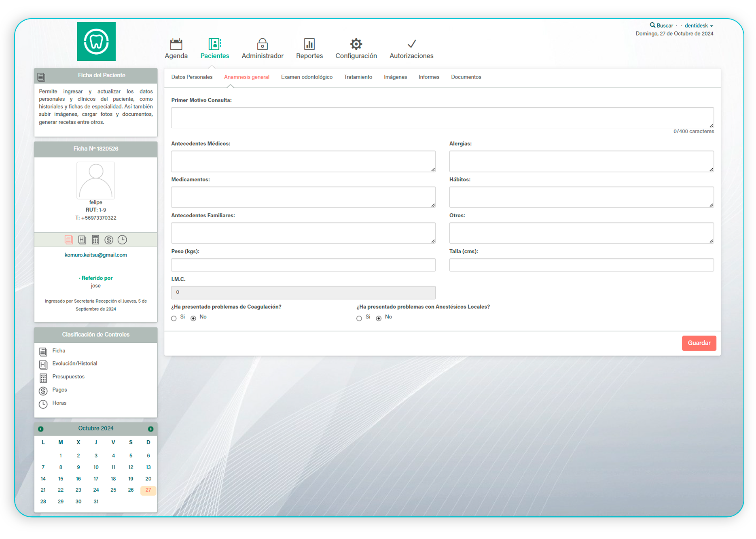Expand the dentidesk user dropdown
The height and width of the screenshot is (539, 756).
pos(699,25)
